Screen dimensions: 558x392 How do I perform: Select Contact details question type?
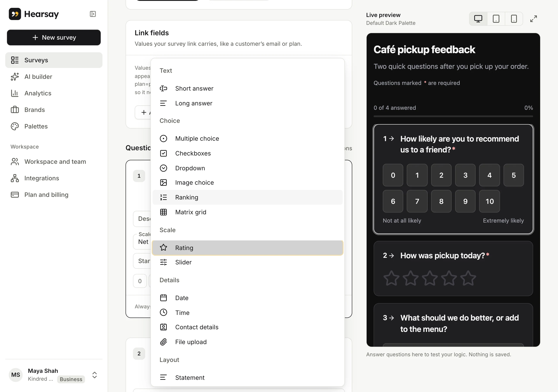247,327
